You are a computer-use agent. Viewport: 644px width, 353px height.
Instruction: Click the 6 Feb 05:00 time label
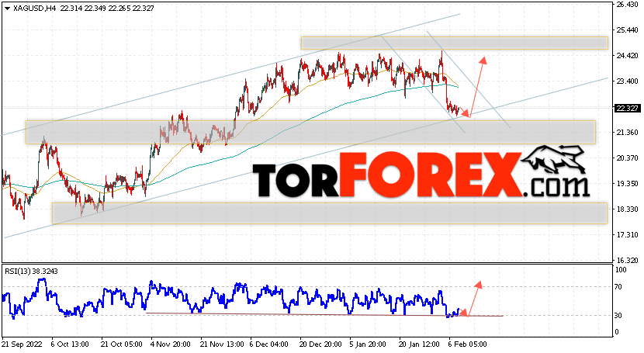click(467, 344)
